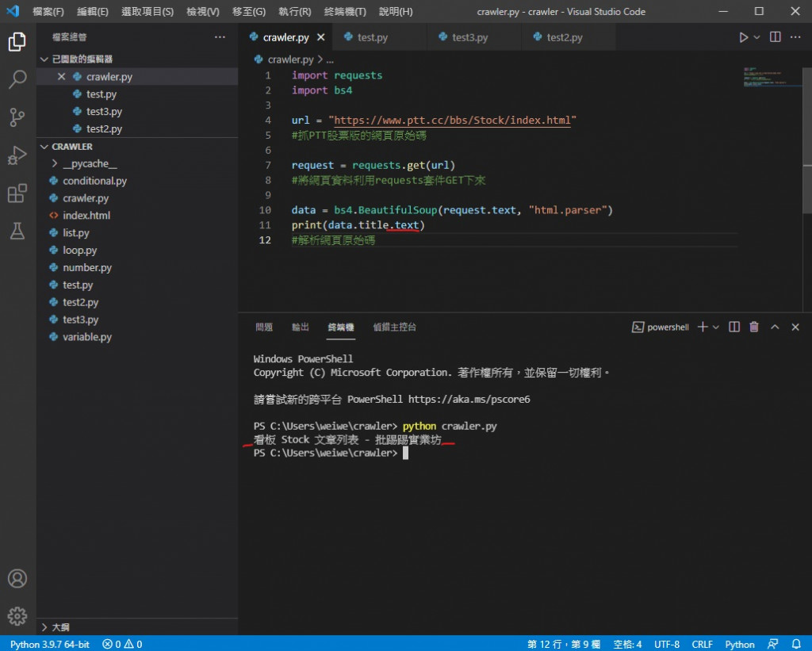812x651 pixels.
Task: Open number.py in file tree
Action: point(137,267)
